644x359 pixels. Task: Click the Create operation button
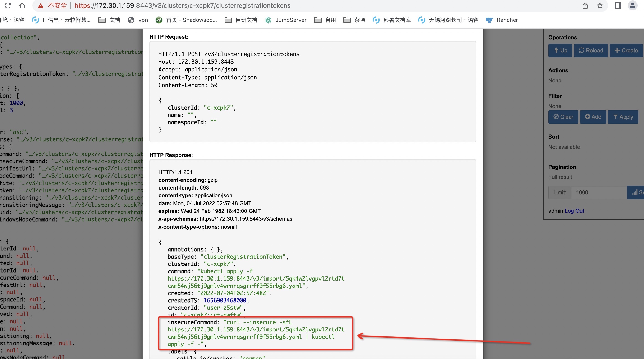click(626, 51)
